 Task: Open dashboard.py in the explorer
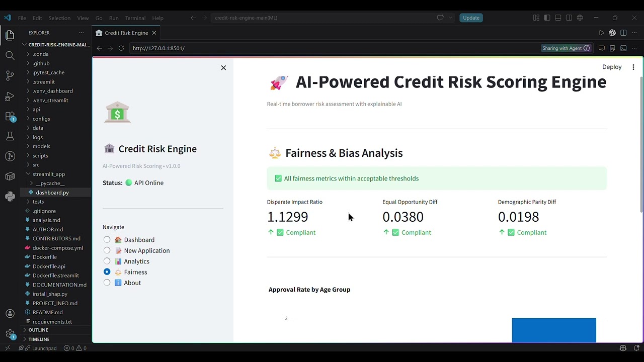(55, 193)
